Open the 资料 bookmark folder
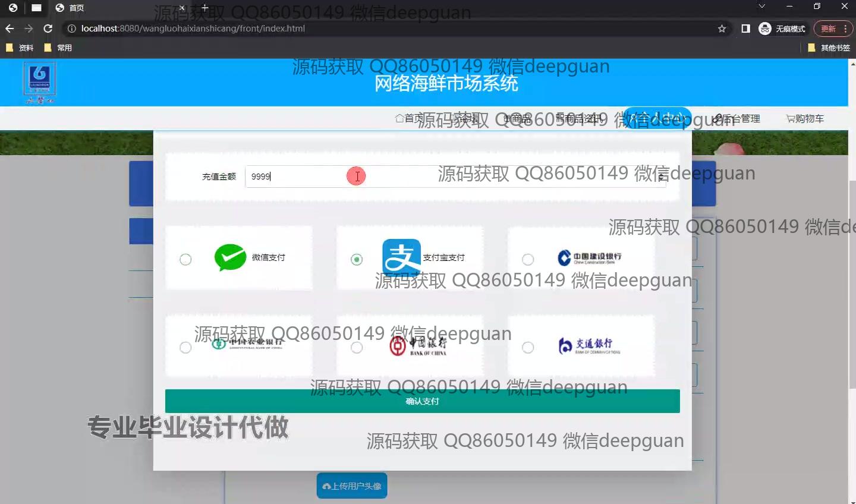 (20, 48)
